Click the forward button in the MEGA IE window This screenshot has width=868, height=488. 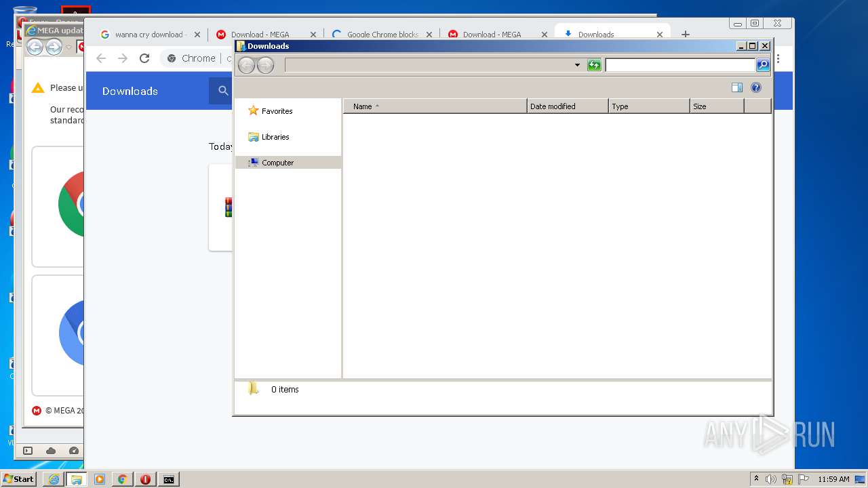click(x=54, y=47)
